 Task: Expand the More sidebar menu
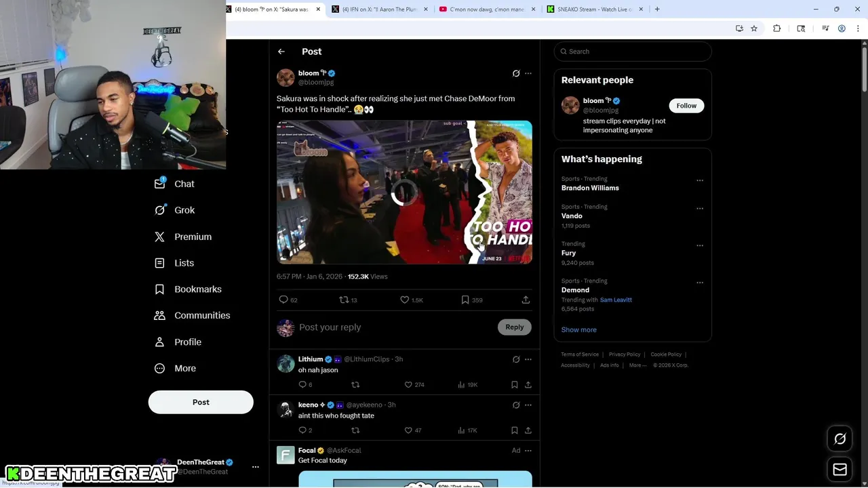[x=175, y=368]
